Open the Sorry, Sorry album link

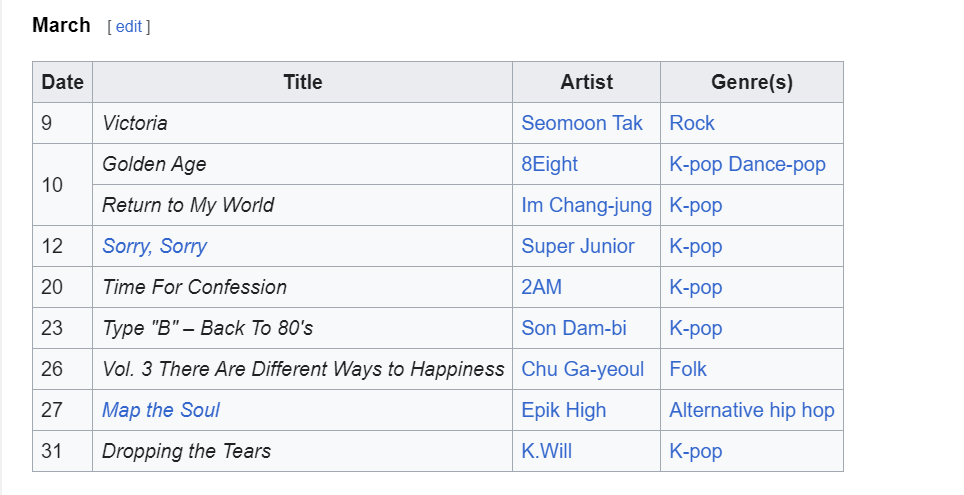(154, 246)
